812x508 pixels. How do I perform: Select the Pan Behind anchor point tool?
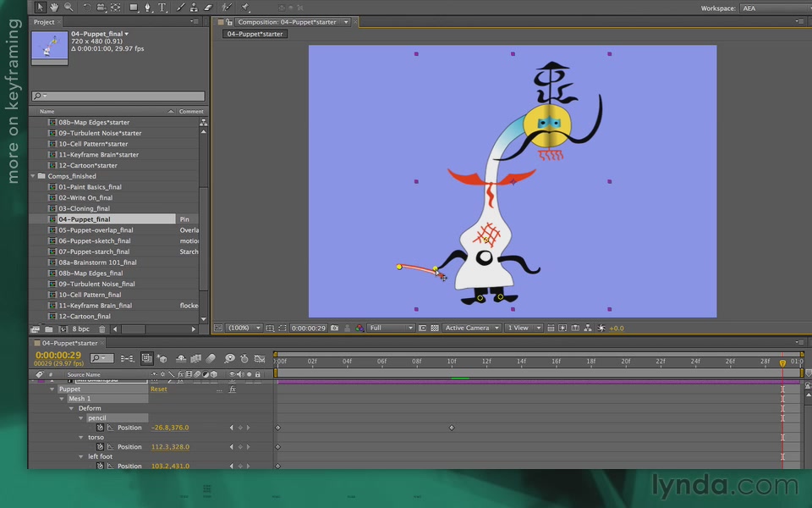pos(116,8)
